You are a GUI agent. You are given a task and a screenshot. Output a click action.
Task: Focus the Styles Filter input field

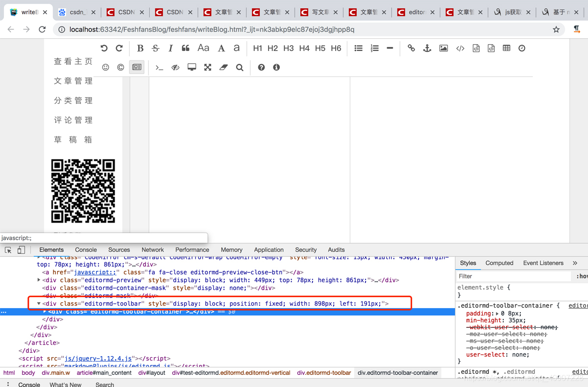[514, 276]
